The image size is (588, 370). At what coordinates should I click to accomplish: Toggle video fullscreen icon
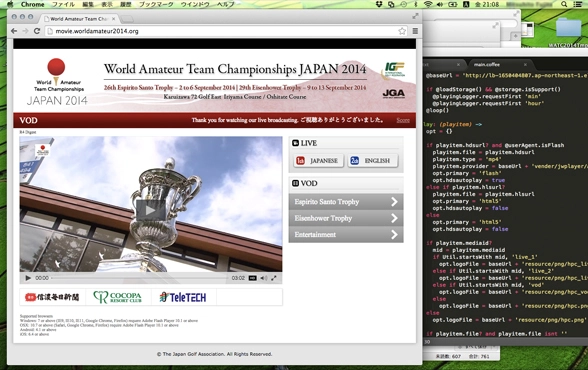[274, 278]
